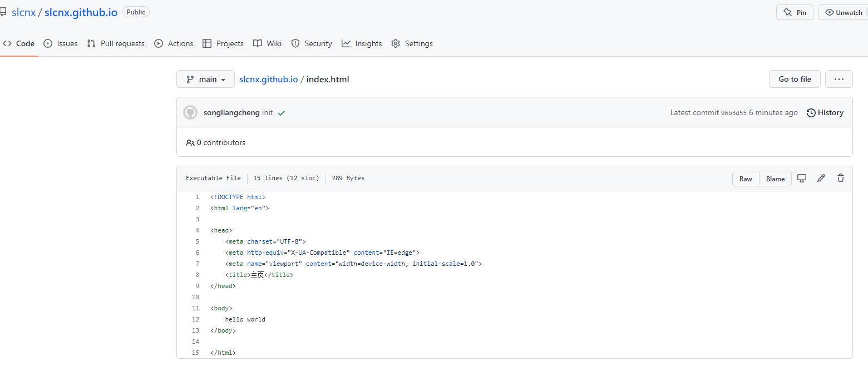The height and width of the screenshot is (376, 868).
Task: Click the songliangcheng avatar image
Action: point(190,112)
